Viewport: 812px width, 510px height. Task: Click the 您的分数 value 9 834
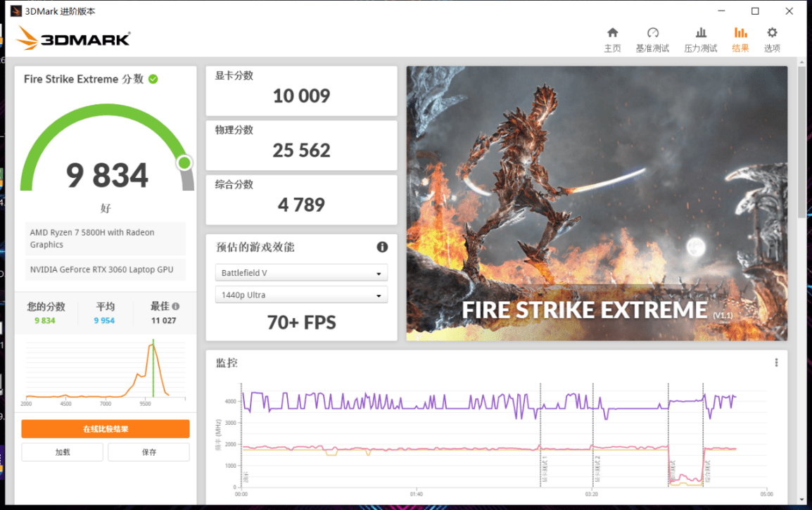coord(45,321)
